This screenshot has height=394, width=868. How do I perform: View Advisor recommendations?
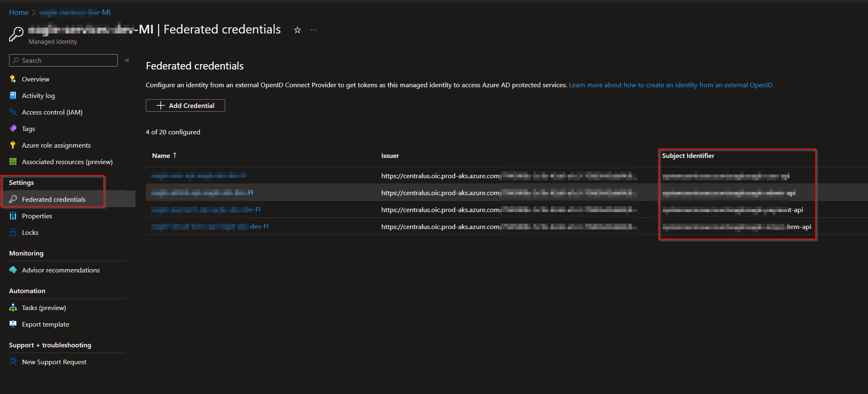coord(61,270)
